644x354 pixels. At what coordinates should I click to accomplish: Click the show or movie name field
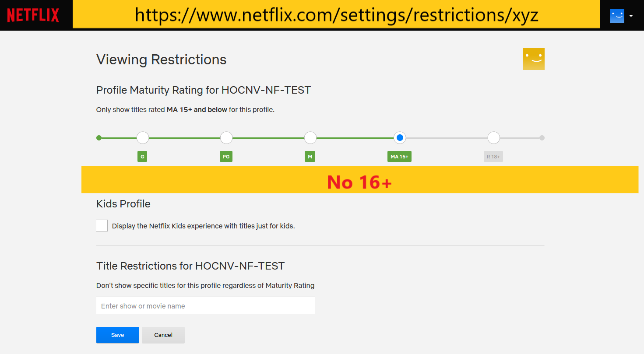pos(205,306)
